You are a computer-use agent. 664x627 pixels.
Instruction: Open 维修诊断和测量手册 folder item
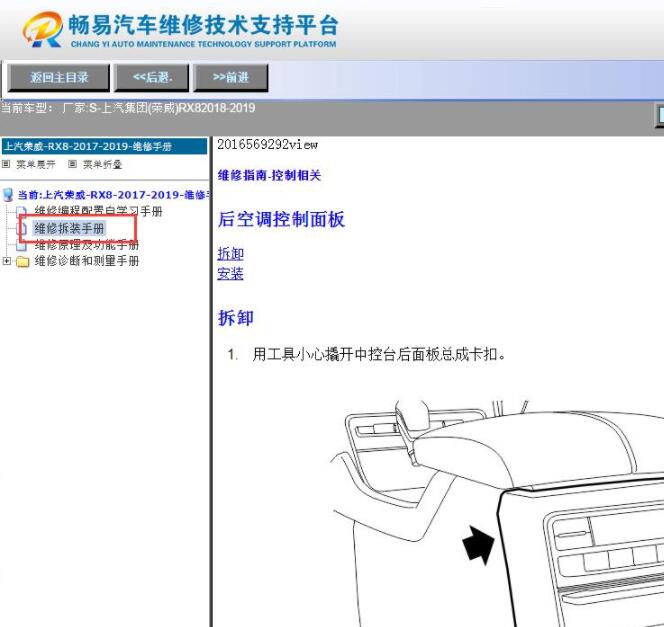coord(87,261)
